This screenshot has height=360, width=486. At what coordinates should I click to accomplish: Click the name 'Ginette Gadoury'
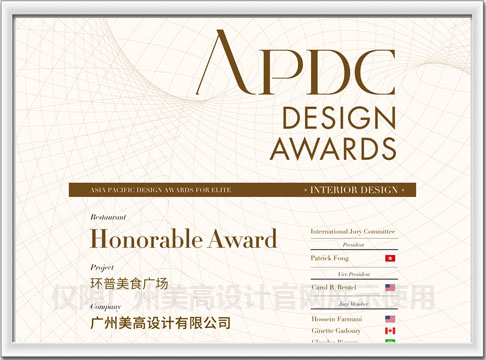336,331
